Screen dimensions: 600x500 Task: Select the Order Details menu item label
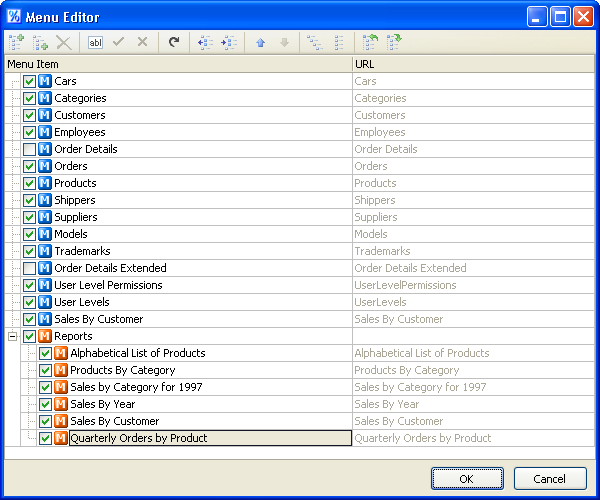86,149
